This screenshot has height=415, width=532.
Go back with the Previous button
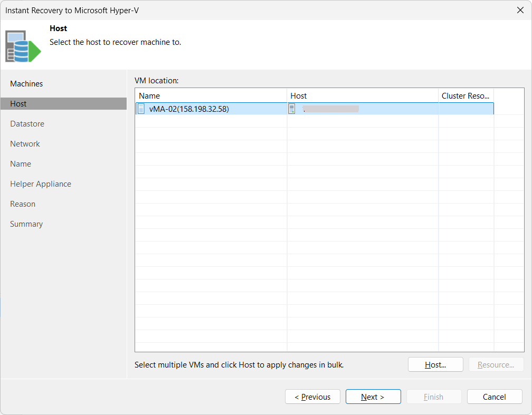[312, 397]
